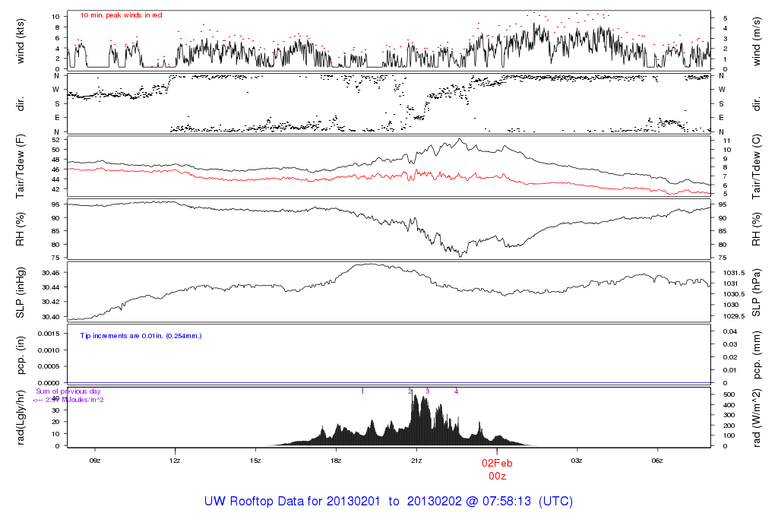778x532 pixels.
Task: Select the "SLP (inHg)" axis label
Action: (21, 292)
